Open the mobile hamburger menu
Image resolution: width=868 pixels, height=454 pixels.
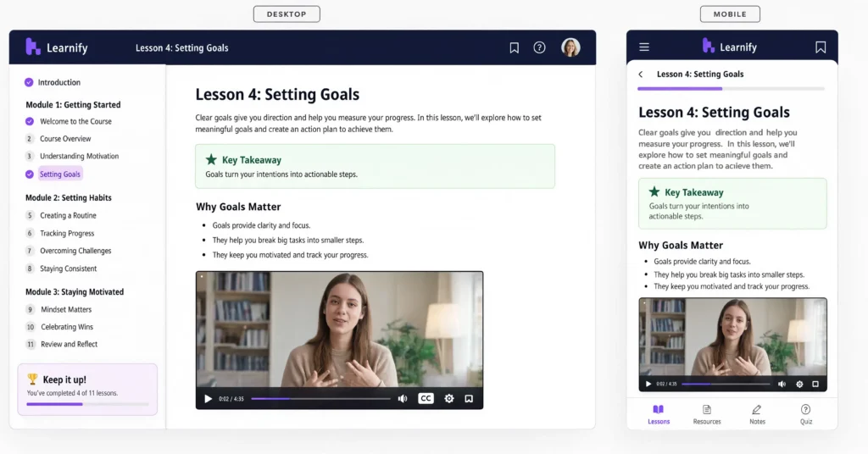[644, 47]
